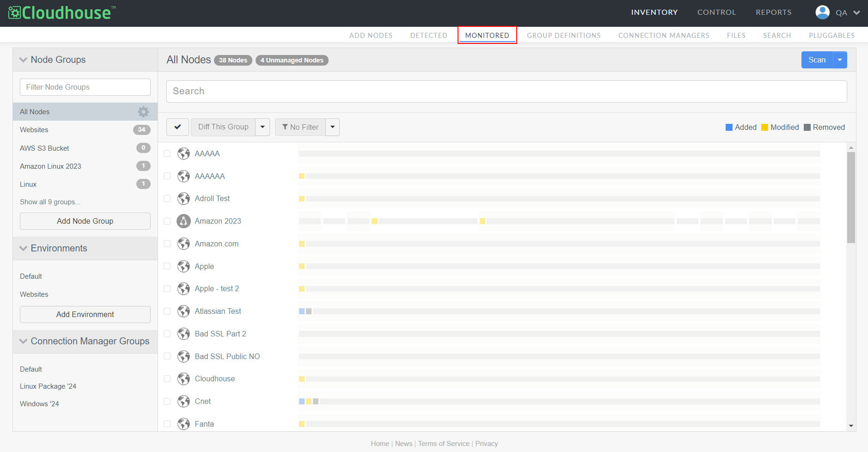Open the Terms of Service link
868x452 pixels.
[444, 444]
